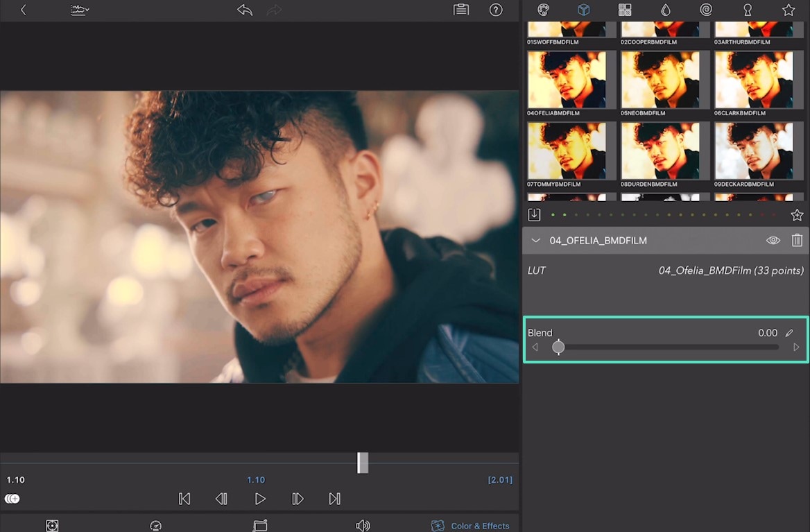810x532 pixels.
Task: Add effect to favorites with star outline
Action: (x=797, y=215)
